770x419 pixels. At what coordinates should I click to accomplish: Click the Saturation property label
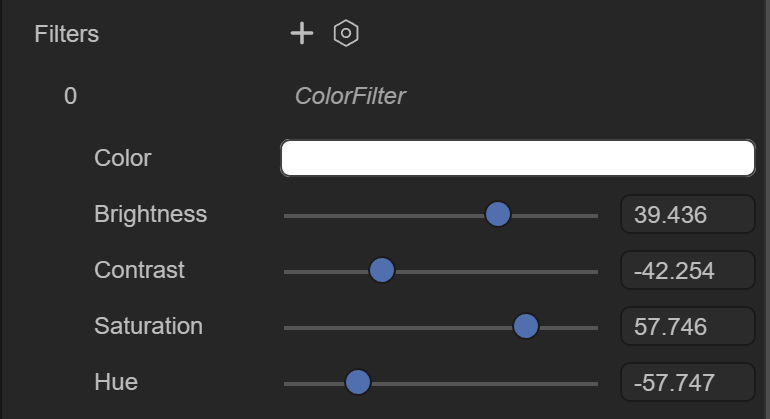(148, 326)
